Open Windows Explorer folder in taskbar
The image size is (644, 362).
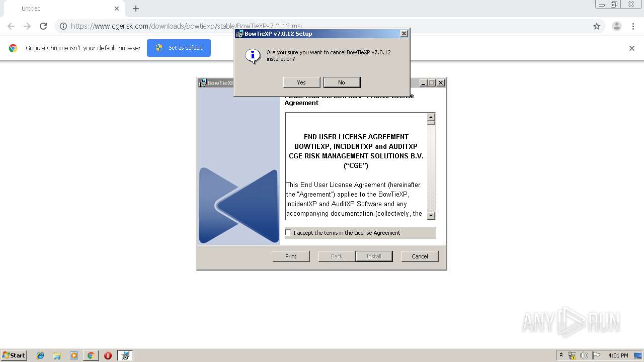[57, 355]
